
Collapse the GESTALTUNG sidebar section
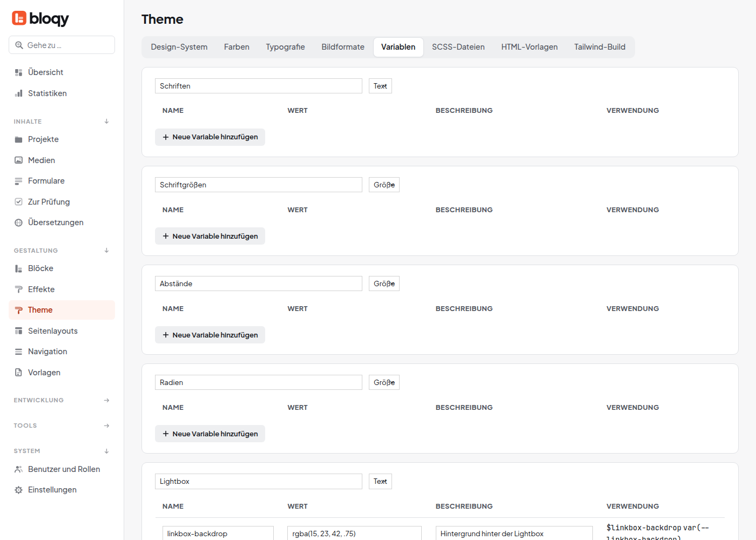click(106, 251)
